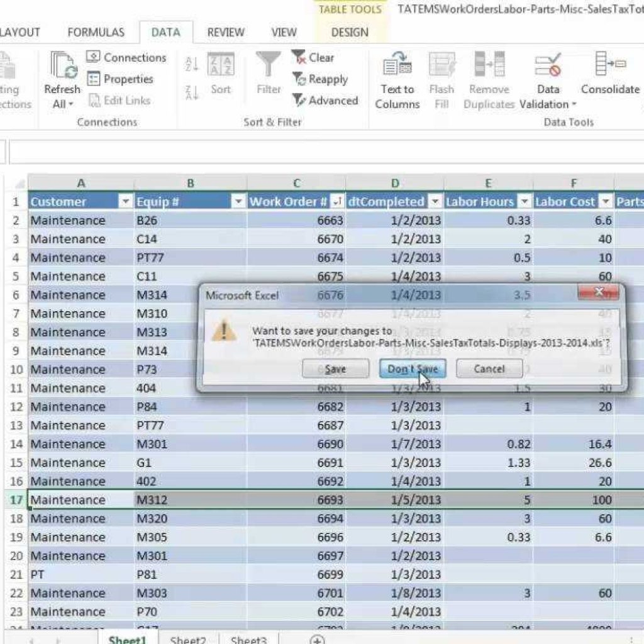Switch to the Sheet2 worksheet tab
The image size is (644, 644).
[188, 640]
